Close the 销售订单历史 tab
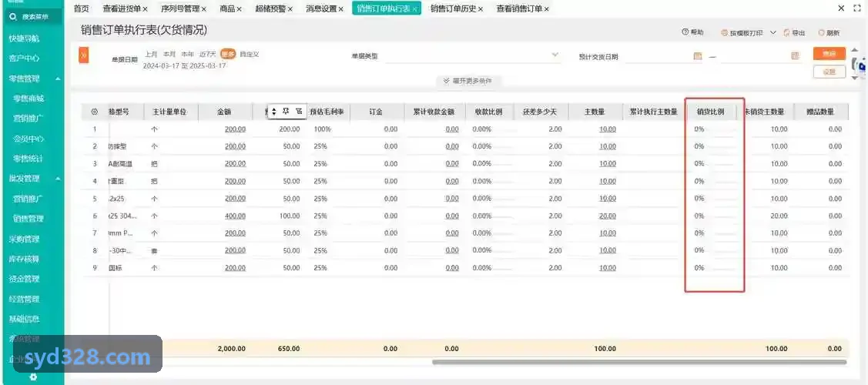The width and height of the screenshot is (868, 385). click(481, 8)
